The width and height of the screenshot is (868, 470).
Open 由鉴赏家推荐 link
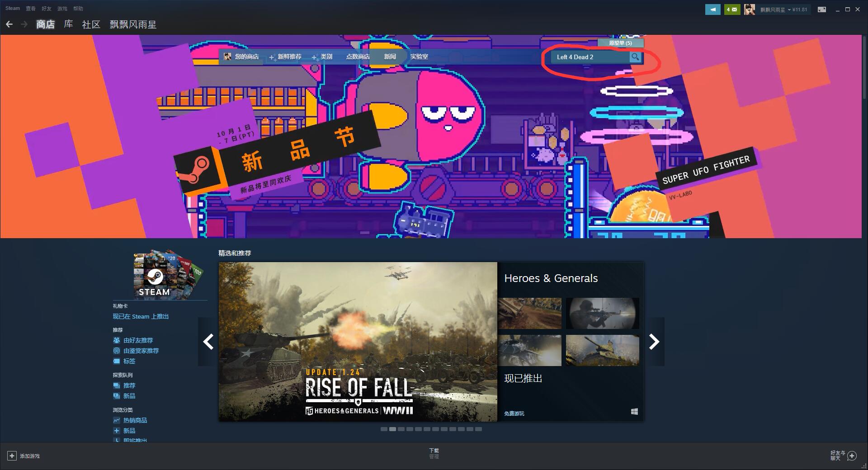coord(141,351)
